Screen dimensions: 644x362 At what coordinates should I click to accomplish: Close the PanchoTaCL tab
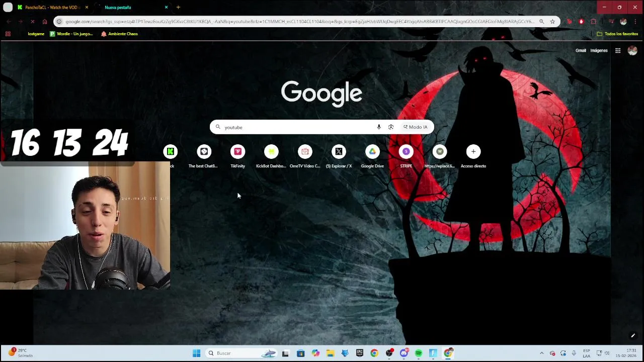[x=87, y=8]
